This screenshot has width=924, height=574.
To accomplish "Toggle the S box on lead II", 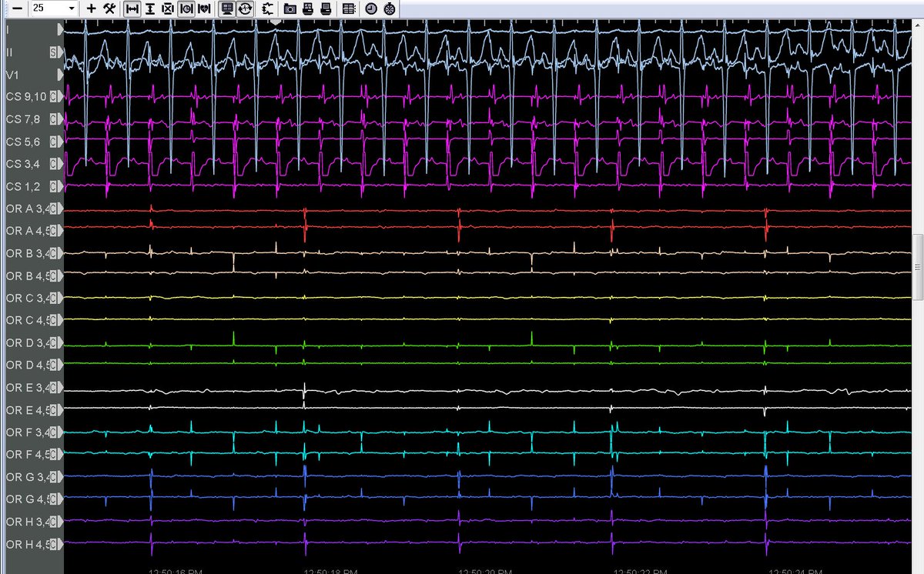I will [x=53, y=52].
